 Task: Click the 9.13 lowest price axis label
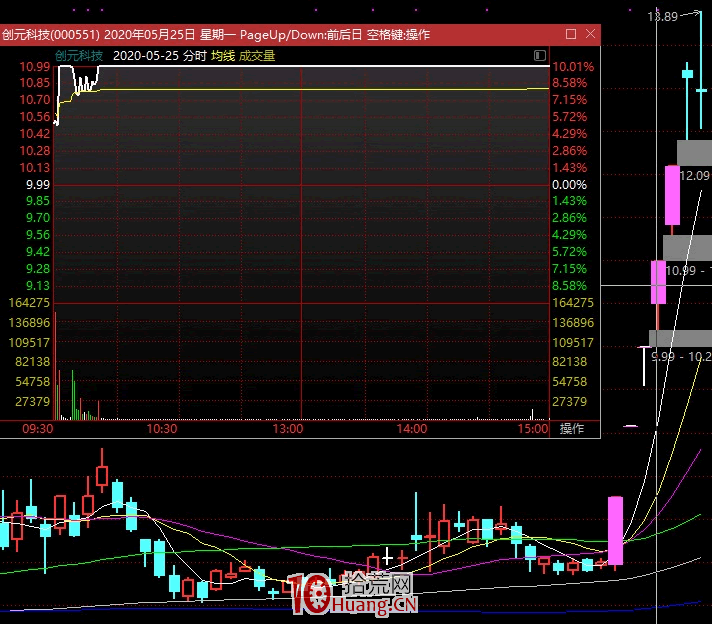(38, 286)
